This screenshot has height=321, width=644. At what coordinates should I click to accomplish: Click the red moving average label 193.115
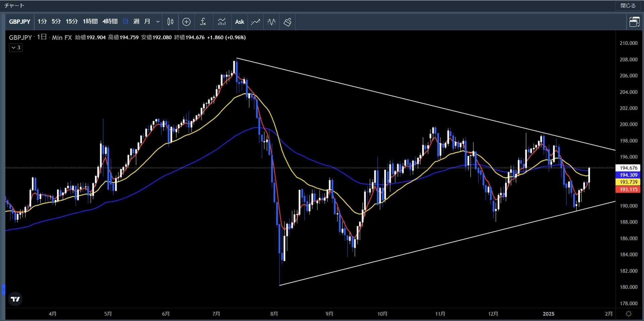[628, 189]
